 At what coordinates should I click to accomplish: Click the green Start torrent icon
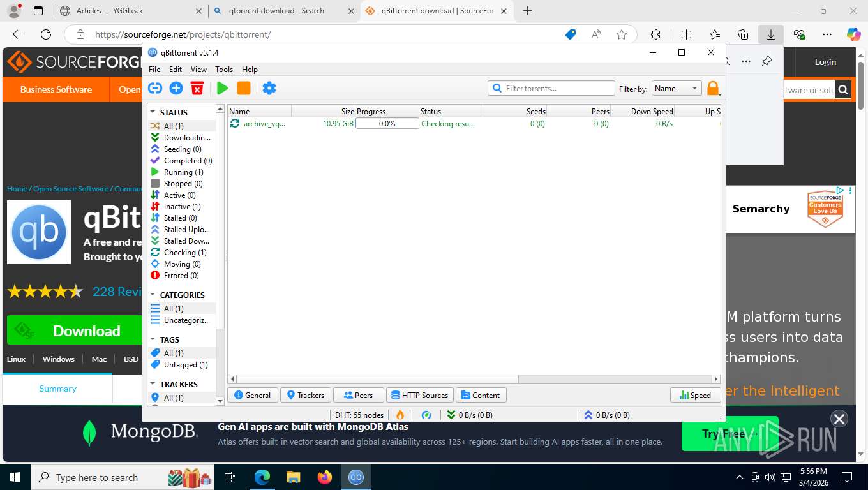[222, 88]
